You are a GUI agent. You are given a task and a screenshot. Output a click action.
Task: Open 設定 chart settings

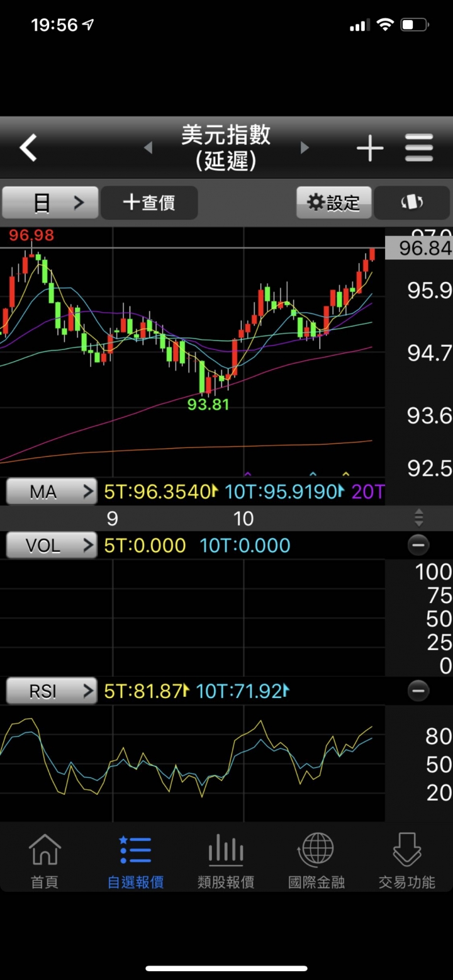coord(334,203)
